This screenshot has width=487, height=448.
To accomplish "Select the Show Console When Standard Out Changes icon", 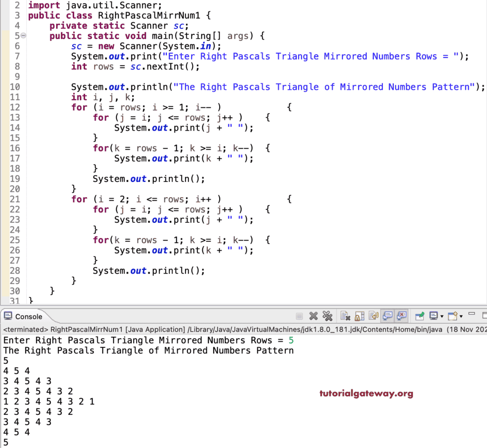I will click(388, 316).
